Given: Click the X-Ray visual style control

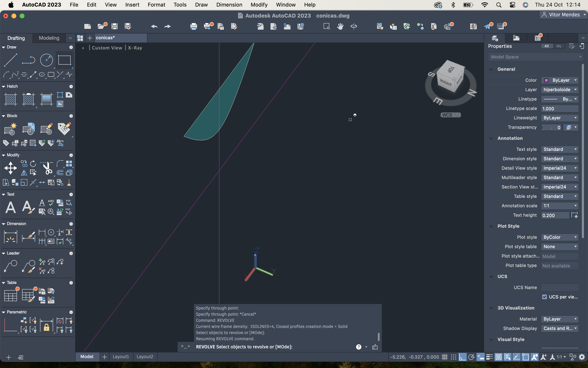Looking at the screenshot, I should tap(135, 48).
